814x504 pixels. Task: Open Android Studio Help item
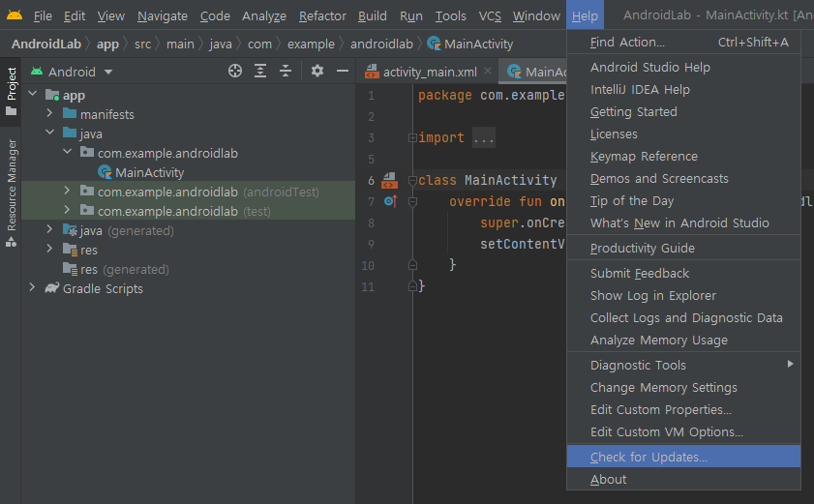(x=683, y=67)
